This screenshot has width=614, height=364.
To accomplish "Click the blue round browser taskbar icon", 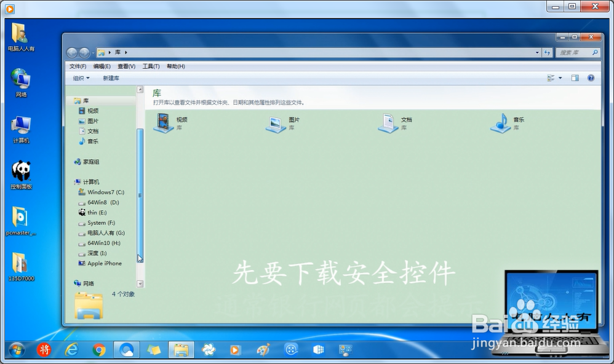I will coord(127,349).
